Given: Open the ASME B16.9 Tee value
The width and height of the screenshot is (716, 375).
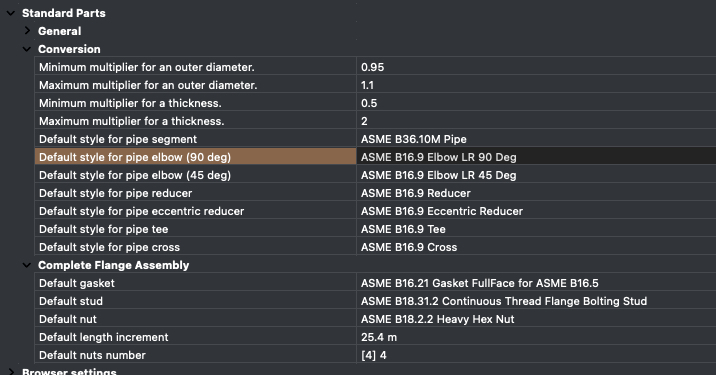Looking at the screenshot, I should [x=536, y=229].
